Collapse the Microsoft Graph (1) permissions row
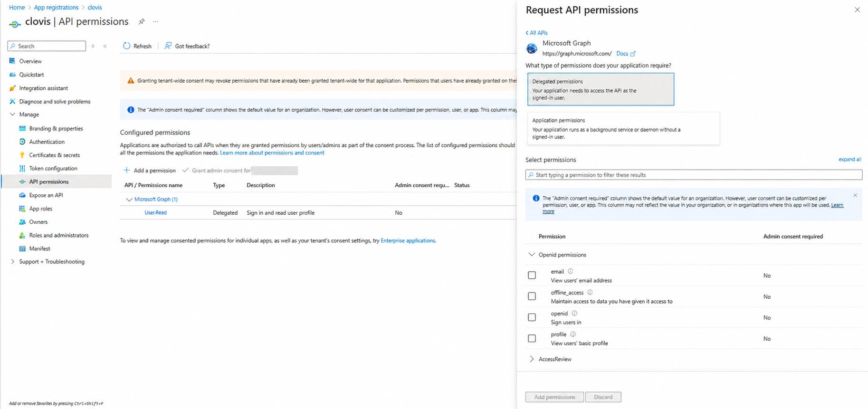The image size is (868, 409). 129,200
